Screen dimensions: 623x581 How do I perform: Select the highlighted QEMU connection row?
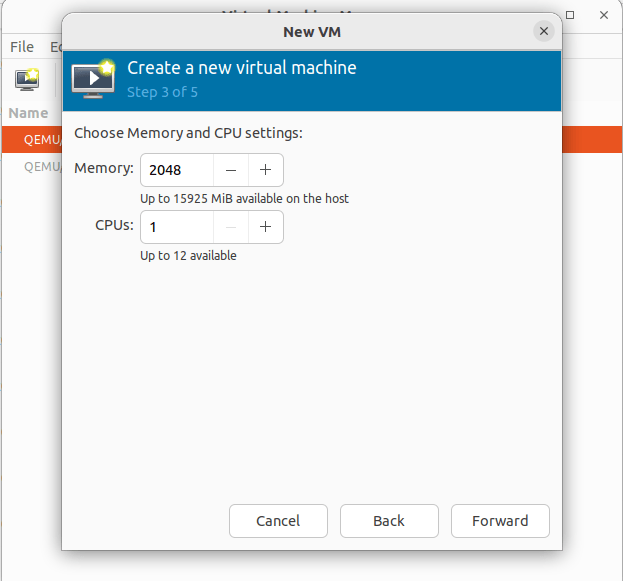40,140
